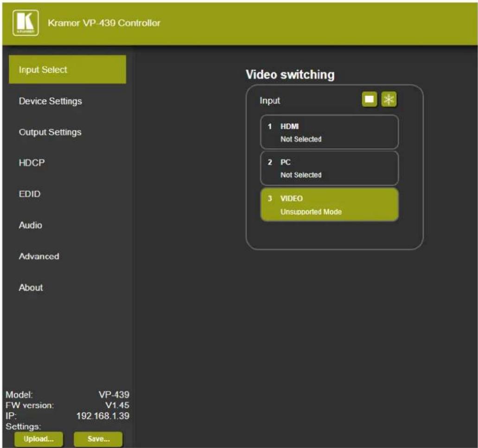The image size is (478, 448).
Task: Open the Advanced settings page
Action: (39, 257)
